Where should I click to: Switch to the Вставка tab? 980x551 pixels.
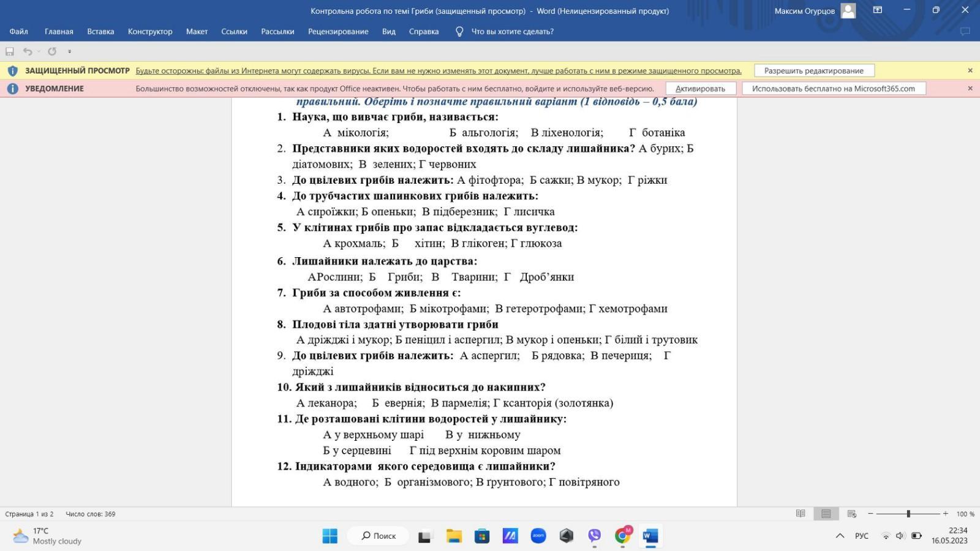tap(100, 31)
